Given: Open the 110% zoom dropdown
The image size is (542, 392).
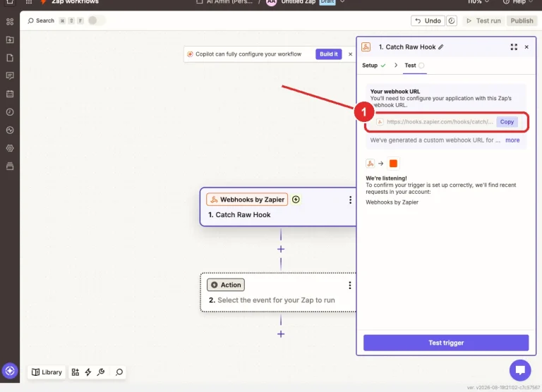Looking at the screenshot, I should point(478,1).
